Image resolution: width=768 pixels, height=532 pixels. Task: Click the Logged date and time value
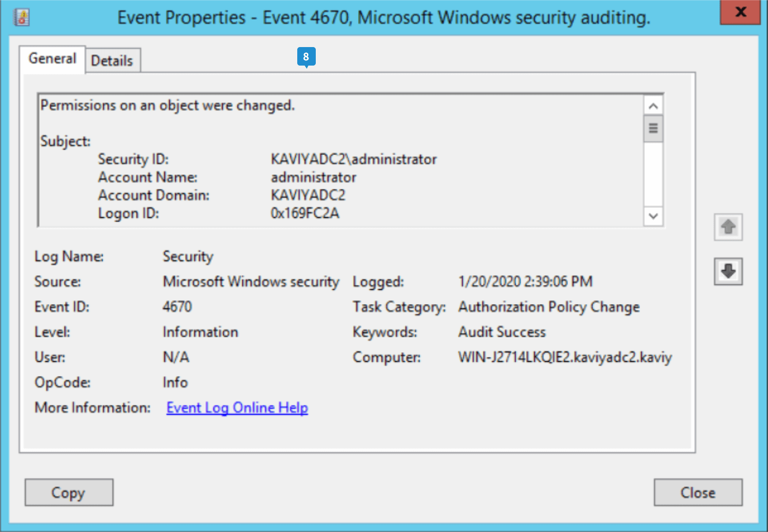coord(525,281)
